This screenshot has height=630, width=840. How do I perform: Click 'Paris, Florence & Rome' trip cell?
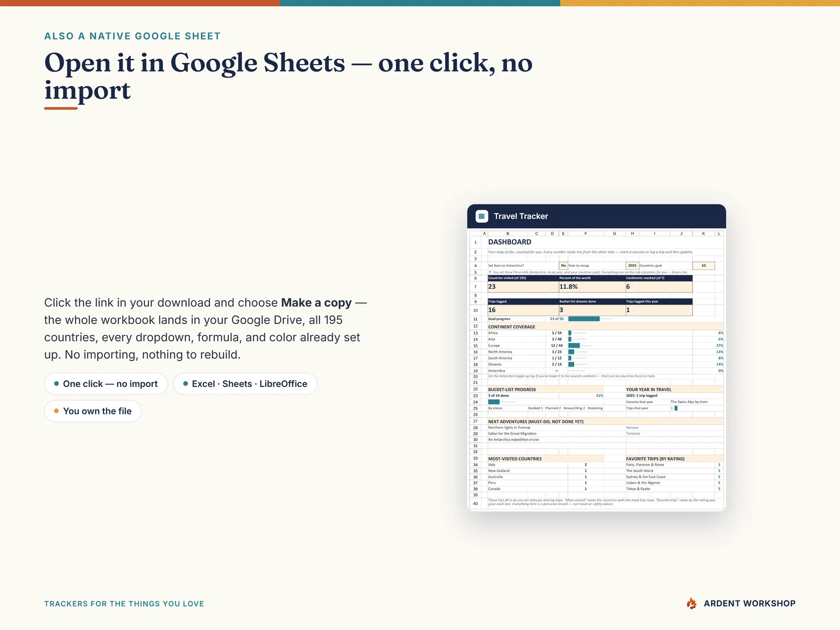coord(645,465)
